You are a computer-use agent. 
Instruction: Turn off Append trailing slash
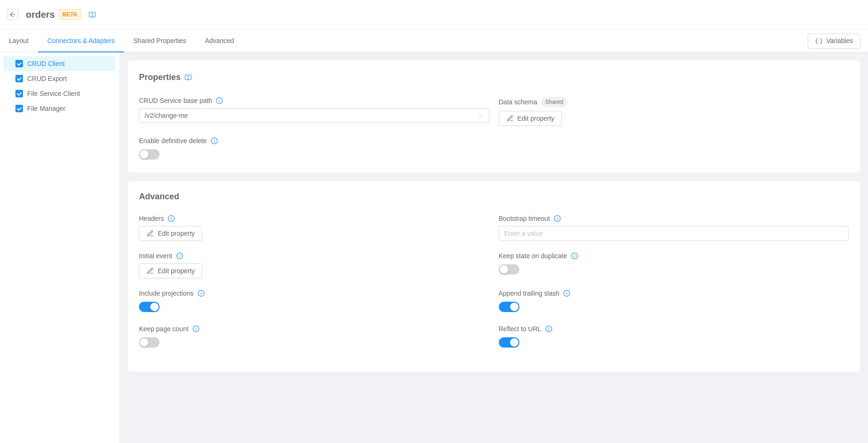pyautogui.click(x=509, y=307)
